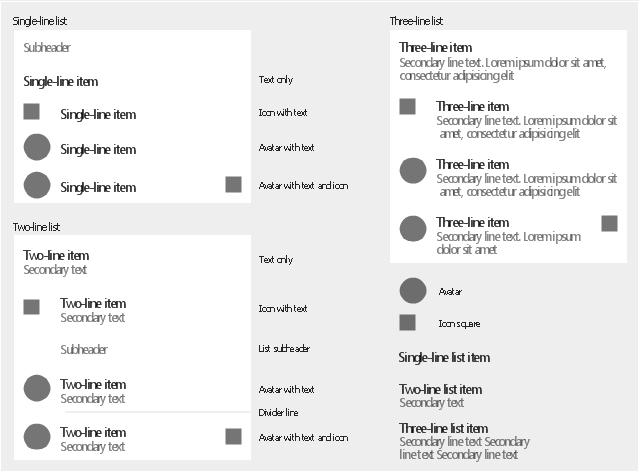
Task: Click the trailing square icon in the three-line list
Action: 609,223
